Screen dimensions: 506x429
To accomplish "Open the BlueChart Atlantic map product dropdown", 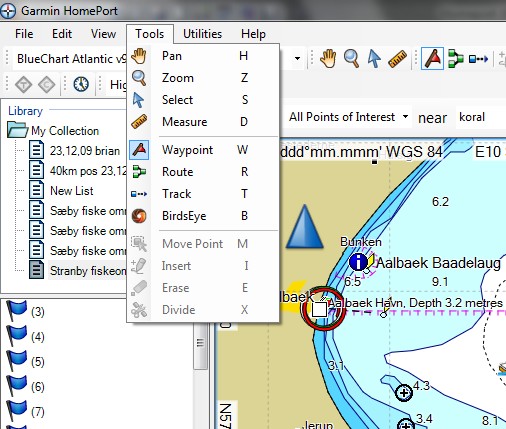I will 297,59.
